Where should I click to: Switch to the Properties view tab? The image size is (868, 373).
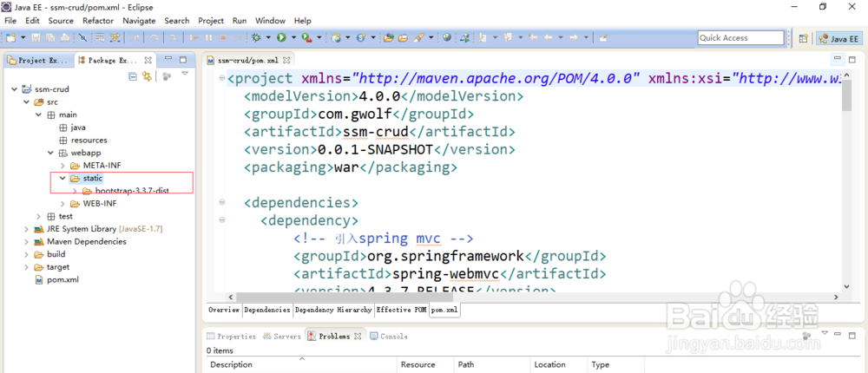click(x=232, y=337)
